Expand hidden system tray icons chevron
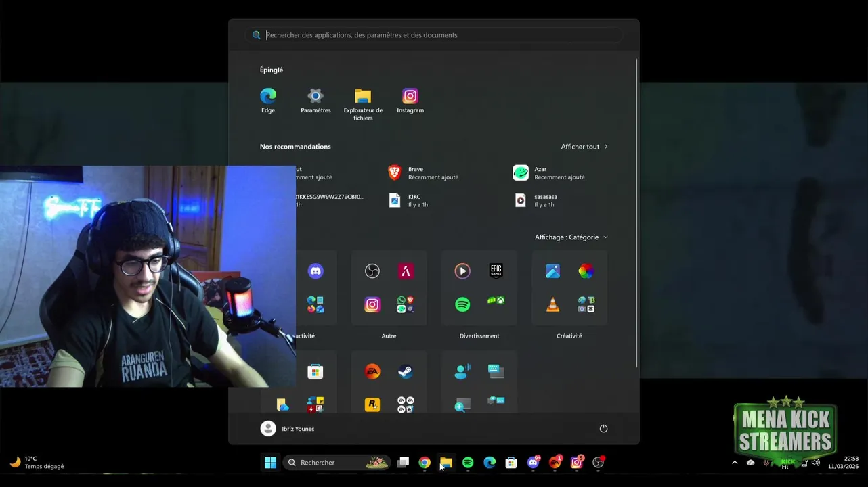 (x=735, y=463)
